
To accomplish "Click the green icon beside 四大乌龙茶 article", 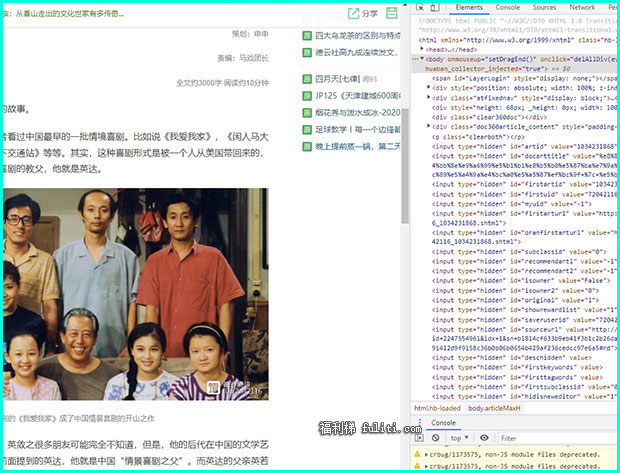I will coord(308,36).
